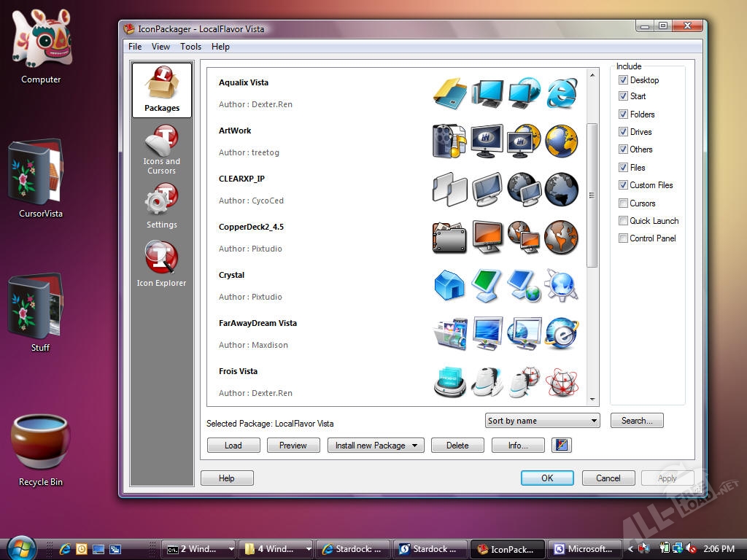The image size is (747, 560).
Task: Open Install new Package dropdown
Action: coord(376,446)
